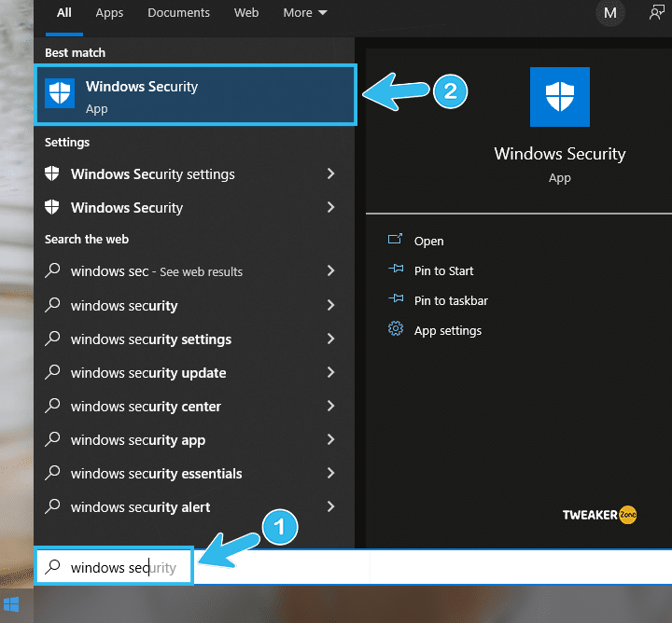The image size is (672, 623).
Task: Switch to the Apps tab
Action: (x=109, y=13)
